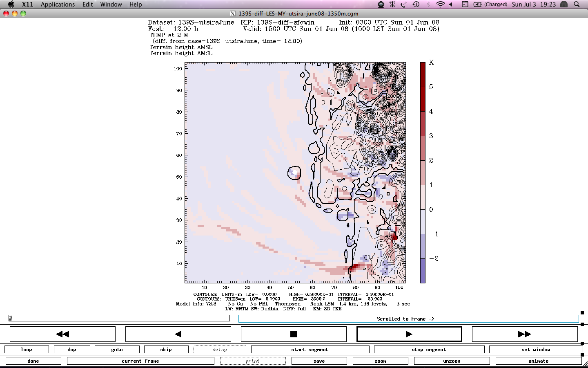The width and height of the screenshot is (588, 368).
Task: Click the Time Machine icon
Action: click(416, 4)
